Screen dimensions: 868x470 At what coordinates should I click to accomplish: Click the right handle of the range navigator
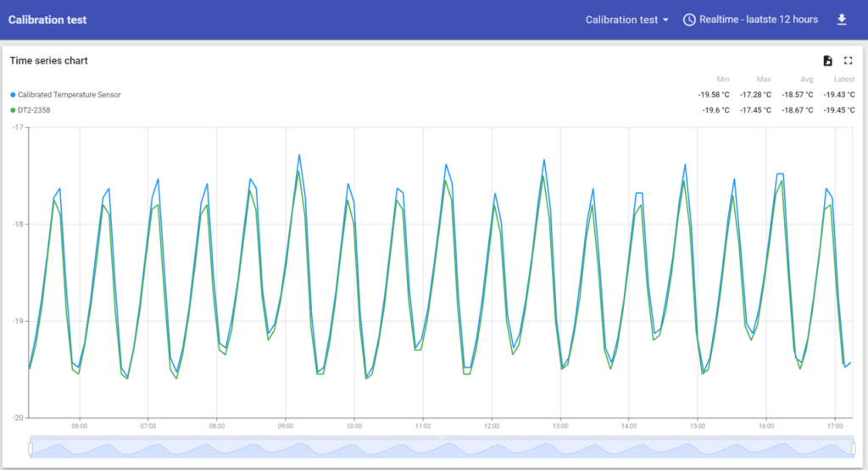(x=853, y=448)
